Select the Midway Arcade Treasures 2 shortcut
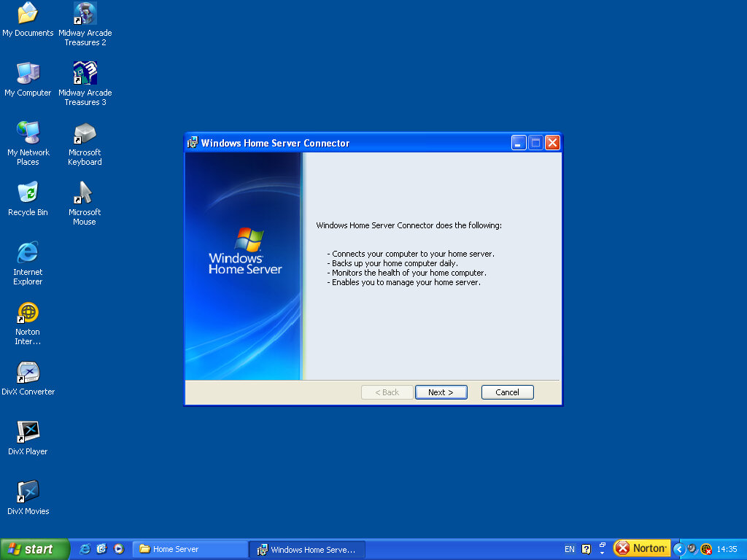 point(85,14)
